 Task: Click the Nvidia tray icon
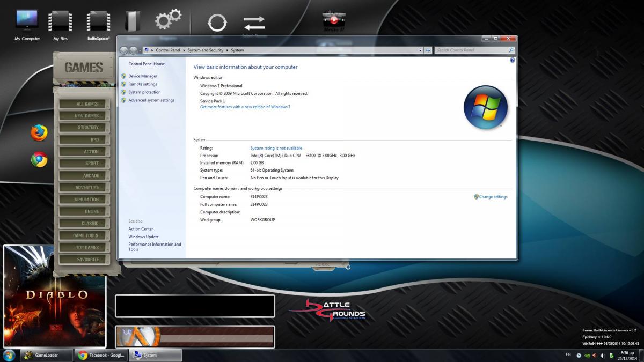pyautogui.click(x=587, y=356)
